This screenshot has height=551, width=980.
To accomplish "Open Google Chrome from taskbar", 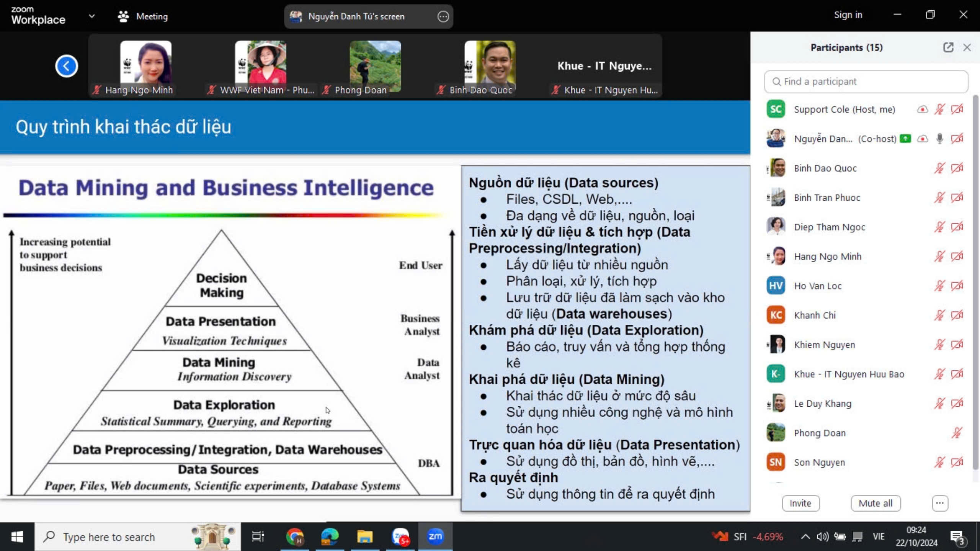I will (x=294, y=537).
